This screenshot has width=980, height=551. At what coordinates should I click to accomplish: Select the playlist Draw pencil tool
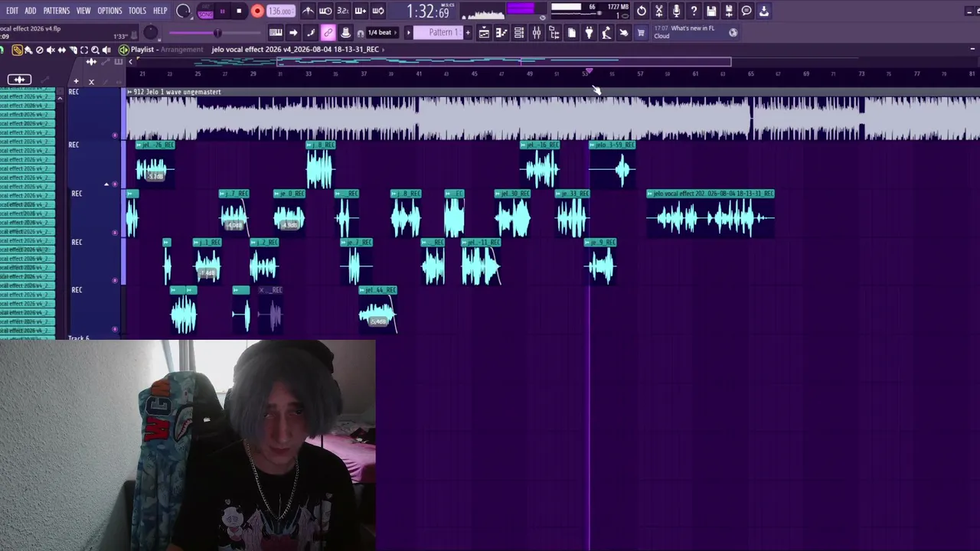pos(18,50)
